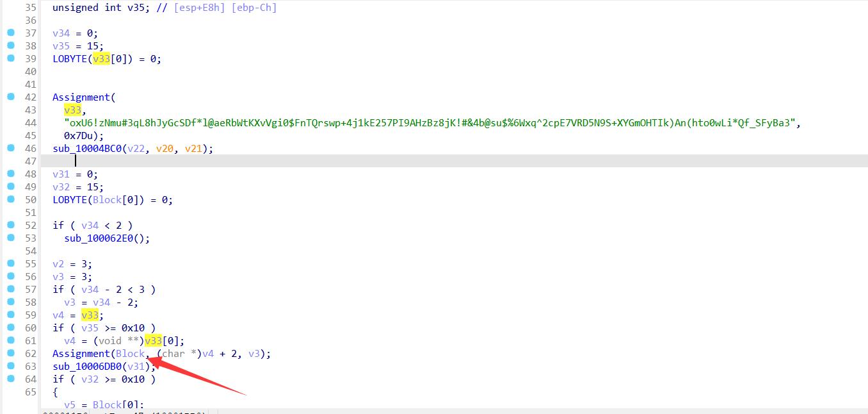
Task: Toggle breakpoint dot on line 48
Action: [x=11, y=174]
